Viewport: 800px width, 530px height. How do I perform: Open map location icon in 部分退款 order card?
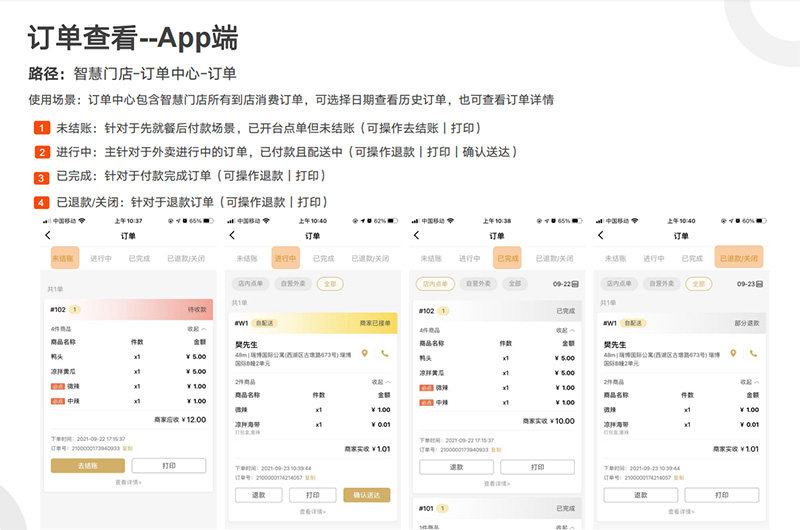click(733, 353)
